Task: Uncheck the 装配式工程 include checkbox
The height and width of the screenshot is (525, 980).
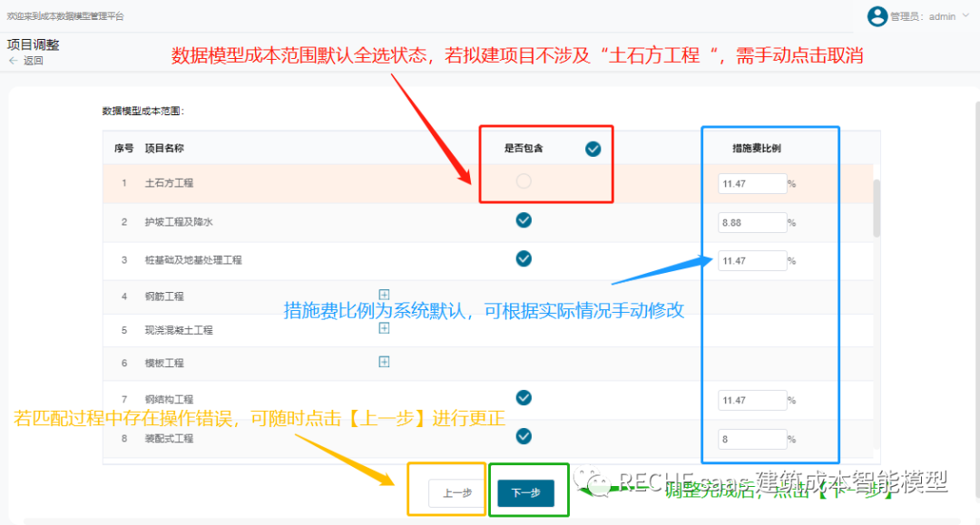Action: pyautogui.click(x=524, y=437)
